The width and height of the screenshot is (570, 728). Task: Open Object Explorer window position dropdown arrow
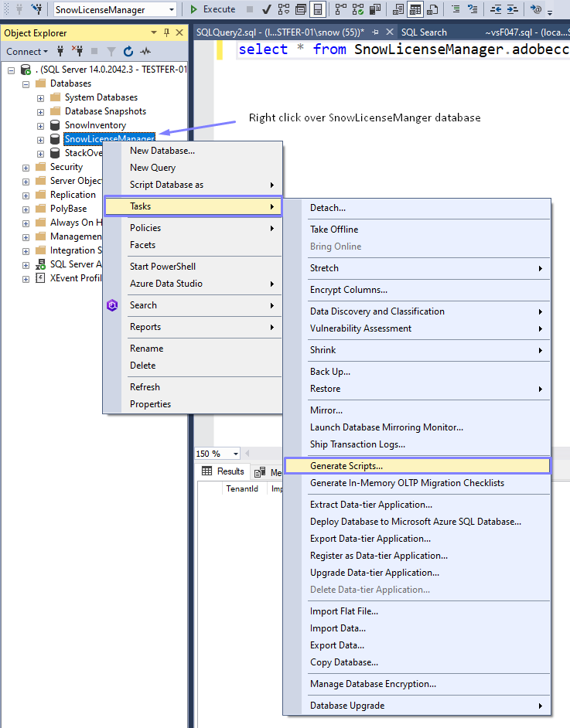click(x=154, y=32)
